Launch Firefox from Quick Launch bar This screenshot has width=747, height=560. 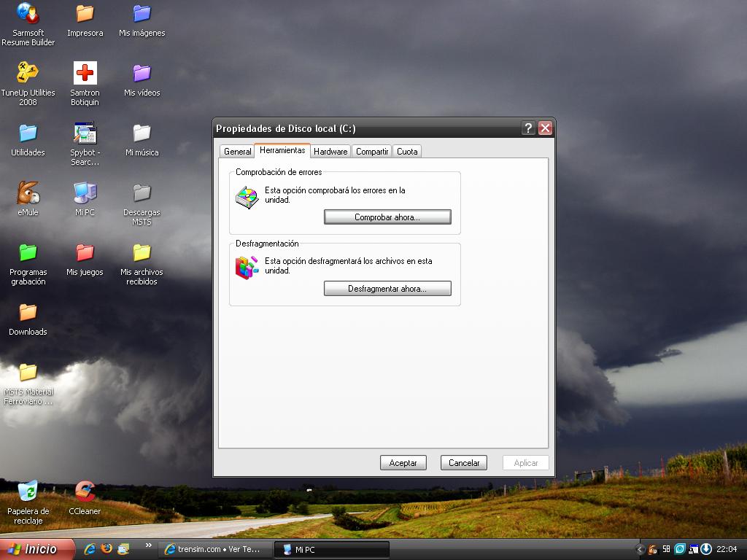(x=107, y=548)
